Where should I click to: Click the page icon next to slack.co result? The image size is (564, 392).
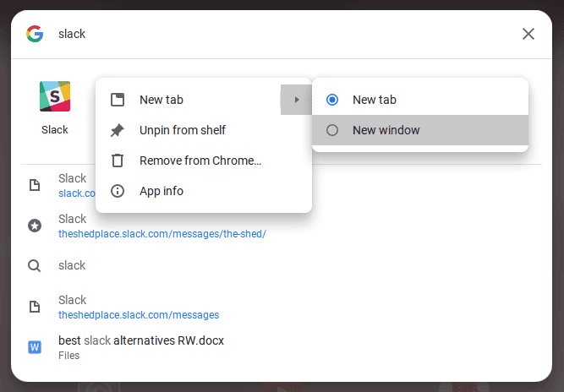(35, 185)
